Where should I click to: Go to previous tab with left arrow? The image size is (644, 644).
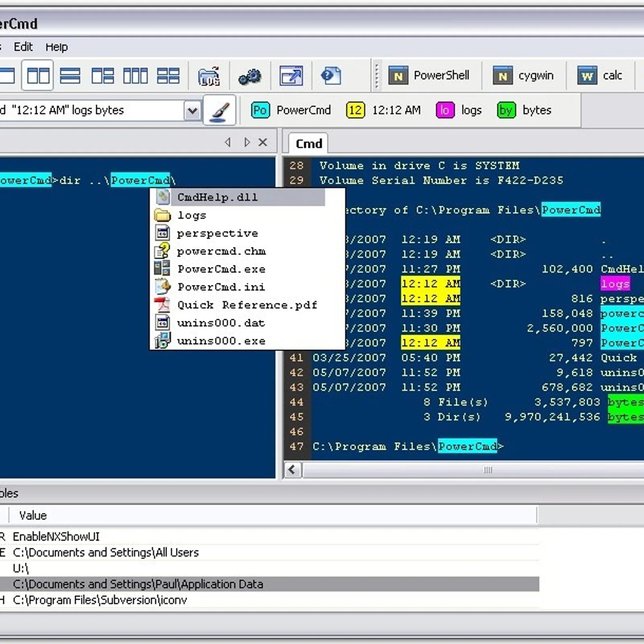coord(228,142)
